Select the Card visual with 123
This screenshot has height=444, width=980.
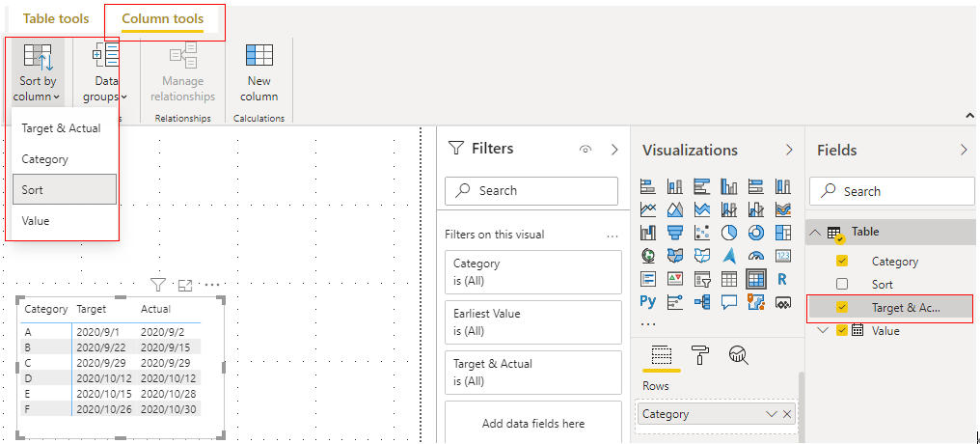(783, 255)
